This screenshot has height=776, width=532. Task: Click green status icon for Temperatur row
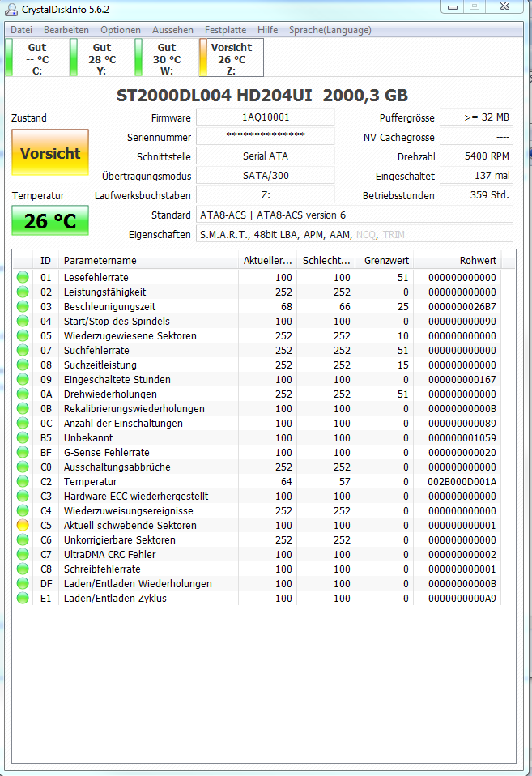click(x=23, y=481)
